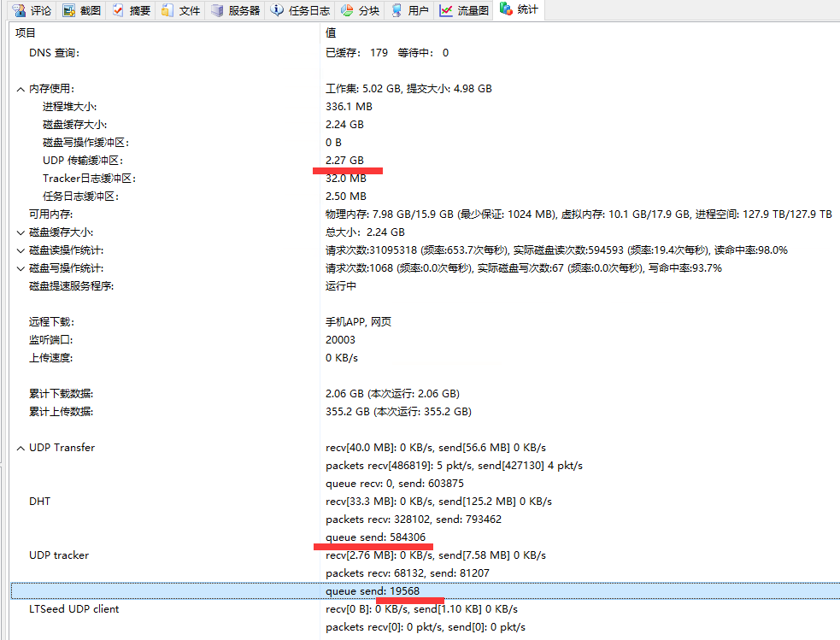Select the 上传速度 row
Image resolution: width=840 pixels, height=640 pixels.
click(426, 358)
